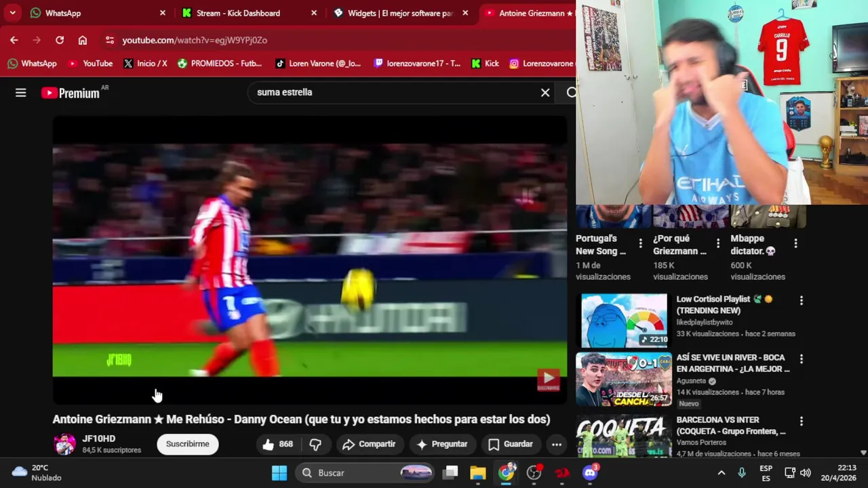Click the YouTube search magnifier button

(571, 93)
